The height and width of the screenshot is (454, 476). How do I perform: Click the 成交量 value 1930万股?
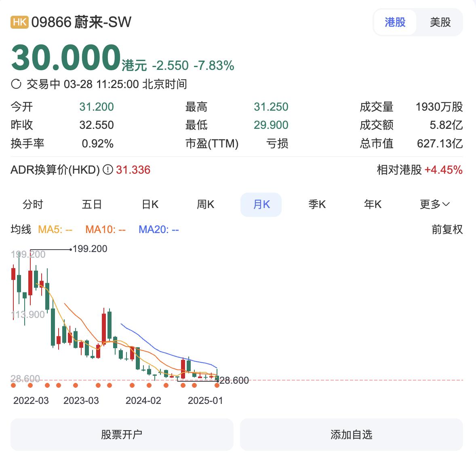click(439, 107)
